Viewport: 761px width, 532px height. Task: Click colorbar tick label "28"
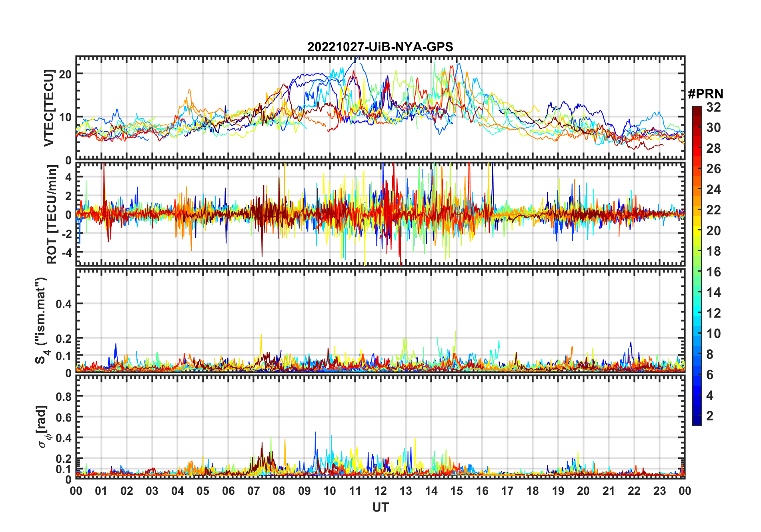coord(713,148)
